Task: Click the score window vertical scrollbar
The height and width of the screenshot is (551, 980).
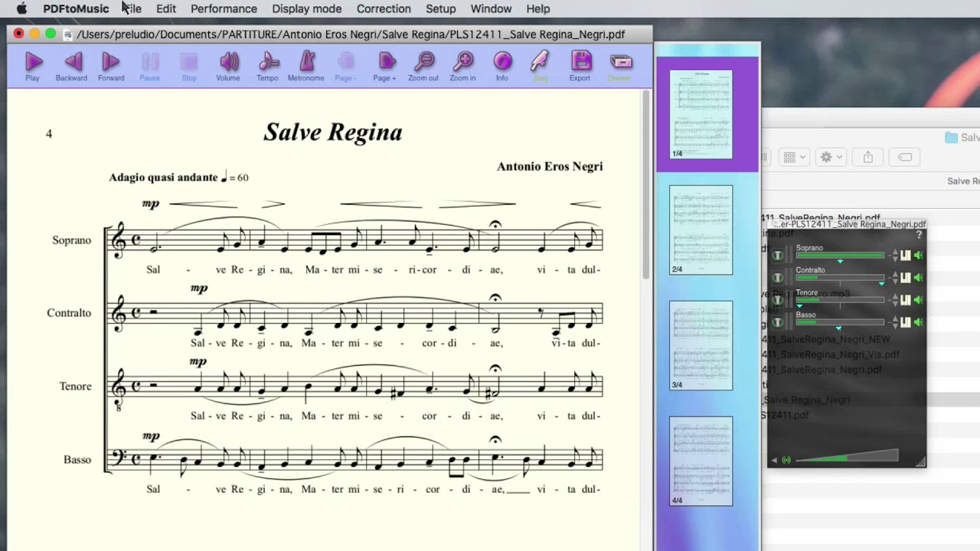Action: (x=645, y=184)
